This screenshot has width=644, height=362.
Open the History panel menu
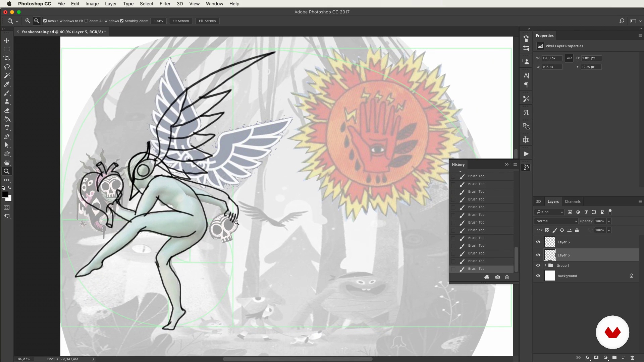tap(515, 165)
